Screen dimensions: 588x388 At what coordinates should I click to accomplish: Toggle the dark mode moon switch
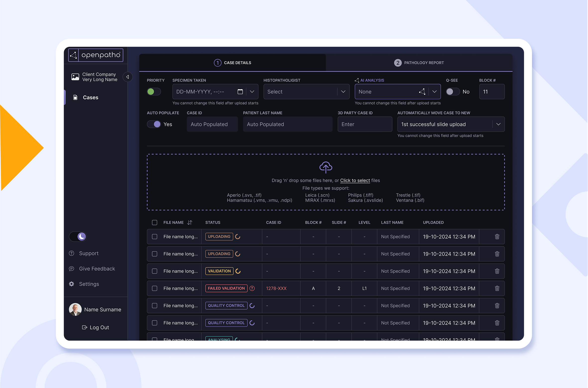coord(78,237)
